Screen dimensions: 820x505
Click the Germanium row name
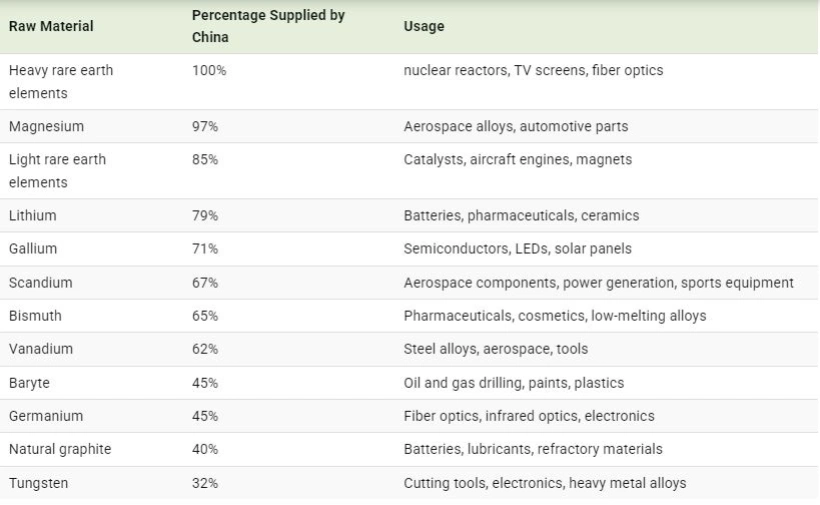46,415
